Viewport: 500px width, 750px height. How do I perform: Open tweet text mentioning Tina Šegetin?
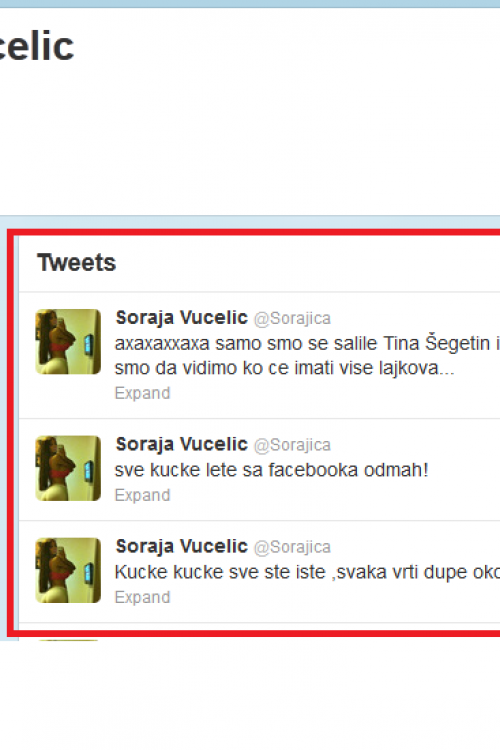(307, 343)
